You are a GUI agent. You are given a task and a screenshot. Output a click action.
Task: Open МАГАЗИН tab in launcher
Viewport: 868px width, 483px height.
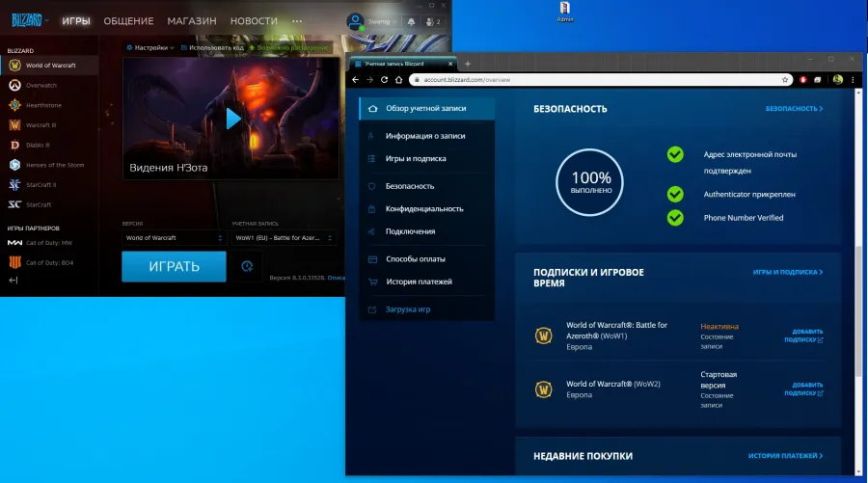click(x=192, y=21)
